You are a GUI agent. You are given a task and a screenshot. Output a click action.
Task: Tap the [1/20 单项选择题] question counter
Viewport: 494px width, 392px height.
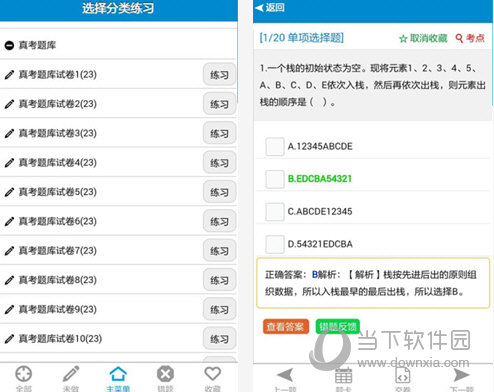tap(302, 38)
